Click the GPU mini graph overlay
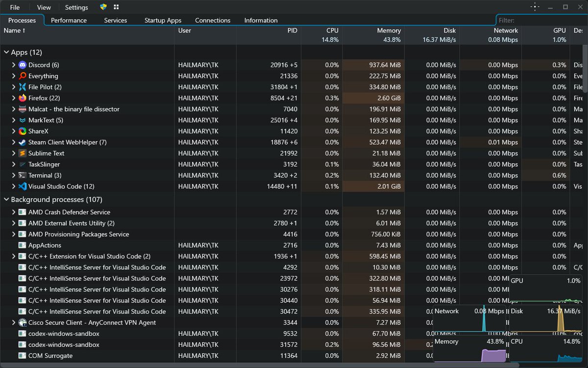The width and height of the screenshot is (588, 368). pos(546,289)
